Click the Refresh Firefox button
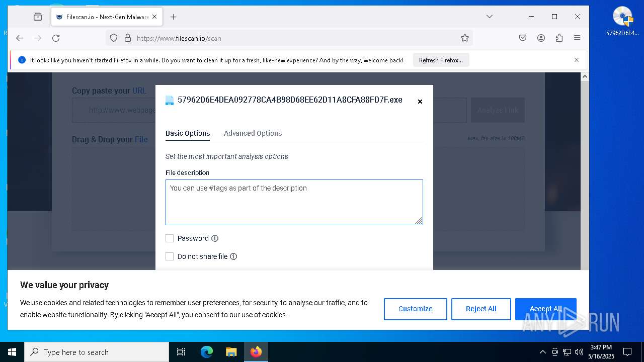 click(x=441, y=60)
